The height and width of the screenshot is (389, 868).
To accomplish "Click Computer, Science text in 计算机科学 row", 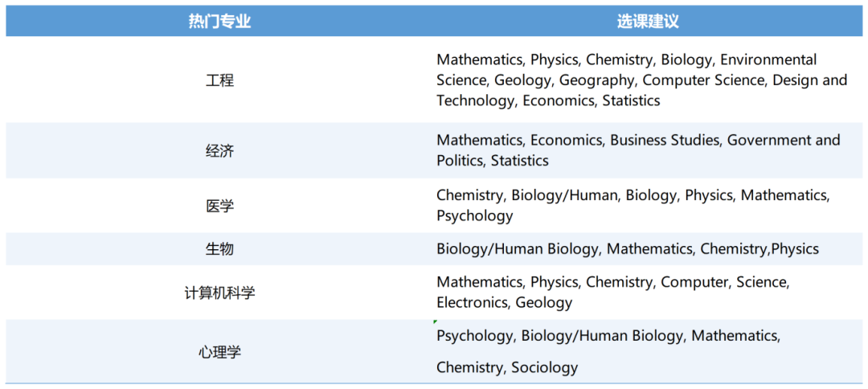I will pyautogui.click(x=725, y=282).
